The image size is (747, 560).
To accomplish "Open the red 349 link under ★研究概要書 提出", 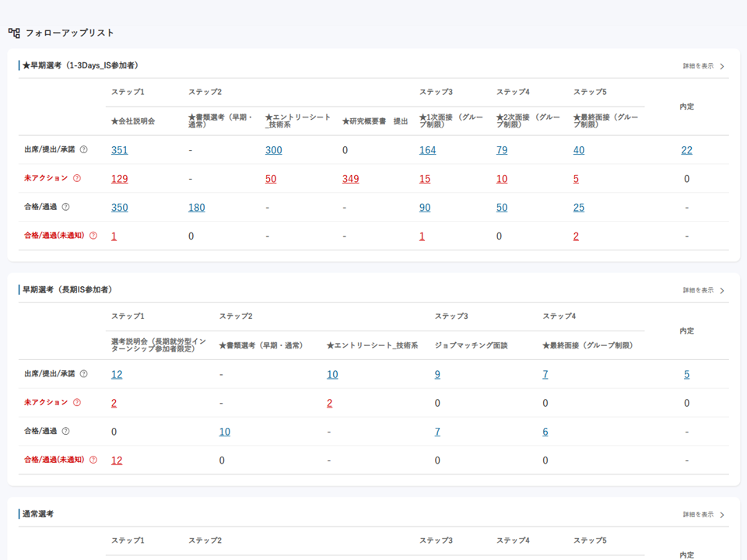I will point(350,179).
